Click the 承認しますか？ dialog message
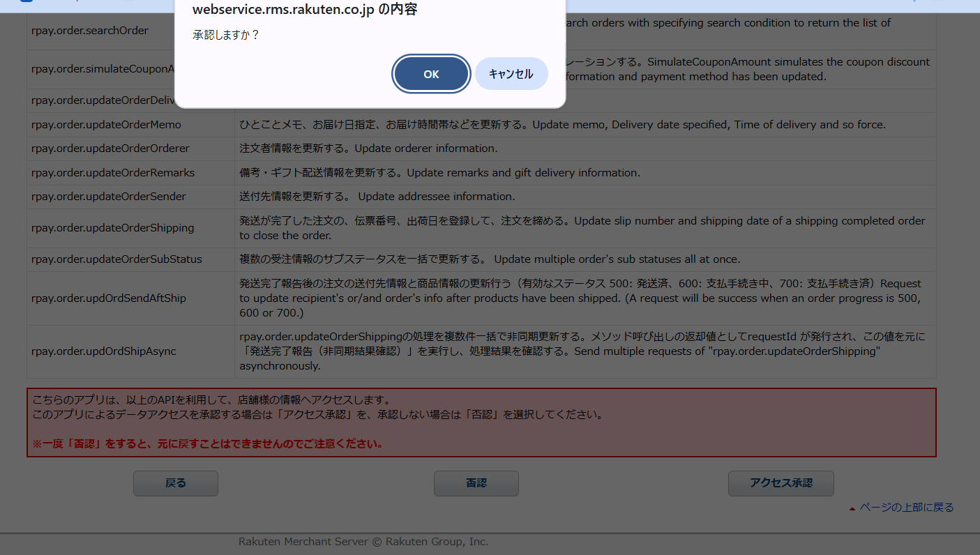 click(226, 35)
